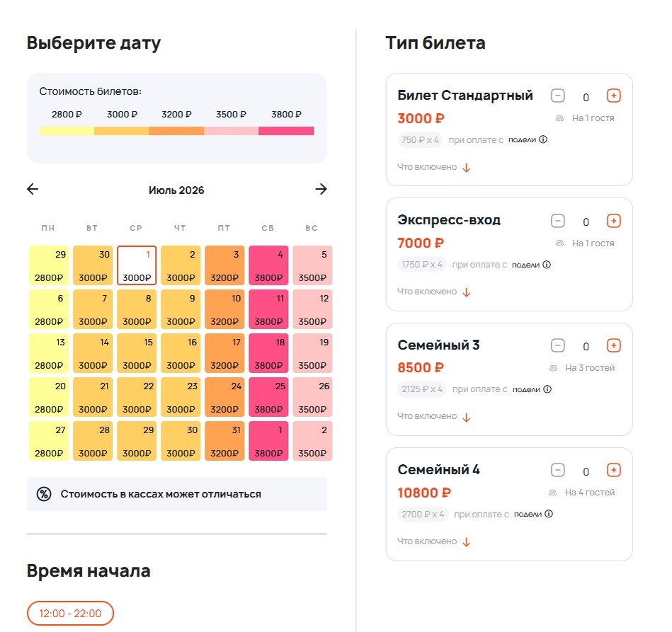Decrease Семейный 4 quantity with minus
This screenshot has width=672, height=632.
[557, 470]
